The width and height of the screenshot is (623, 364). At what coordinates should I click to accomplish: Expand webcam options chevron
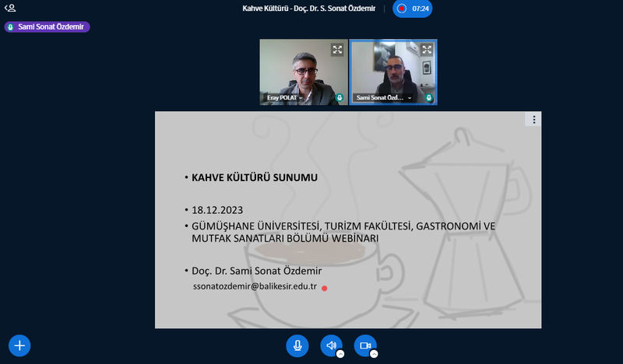point(374,354)
